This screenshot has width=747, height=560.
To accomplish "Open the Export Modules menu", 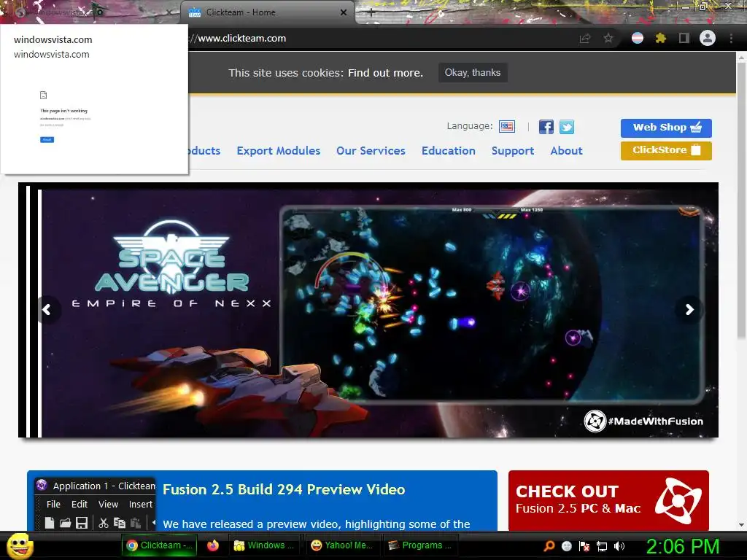I will tap(279, 151).
